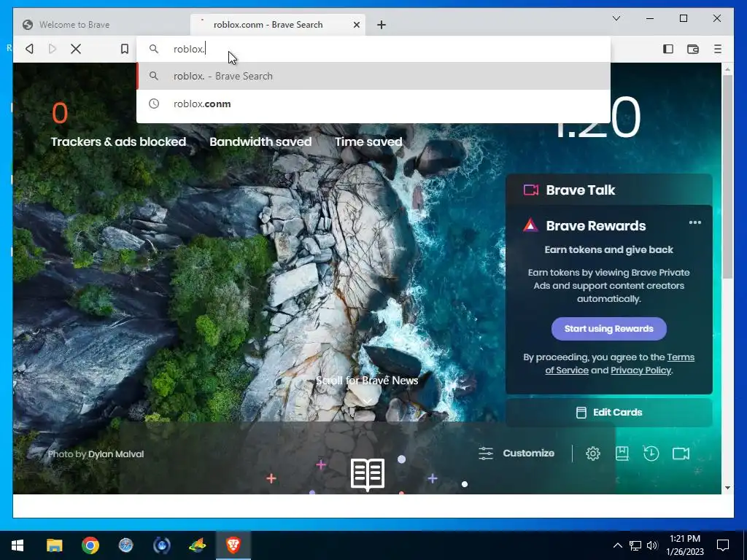Choose the 'roblox. - Brave Search' suggestion
Screen dimensions: 747x560
pyautogui.click(x=373, y=76)
